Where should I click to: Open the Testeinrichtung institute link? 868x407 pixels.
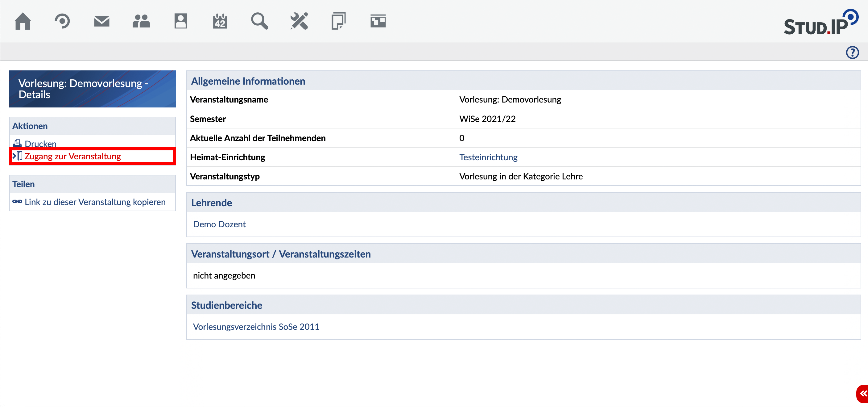click(488, 157)
